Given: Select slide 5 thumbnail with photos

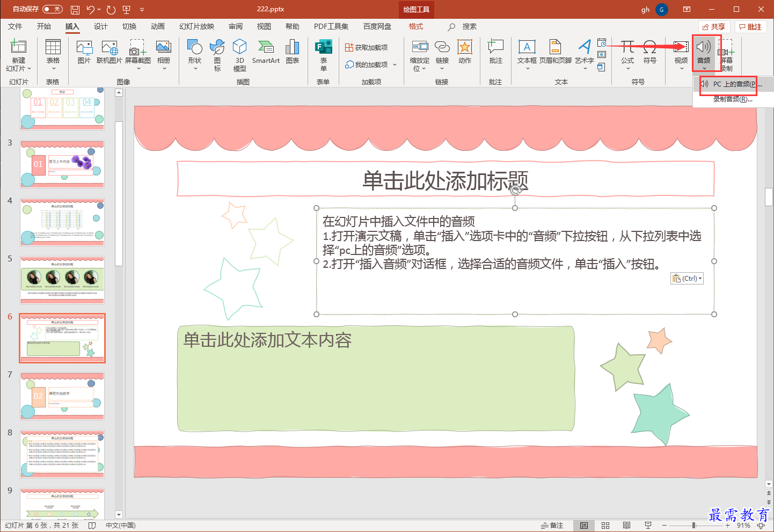Looking at the screenshot, I should tap(62, 280).
